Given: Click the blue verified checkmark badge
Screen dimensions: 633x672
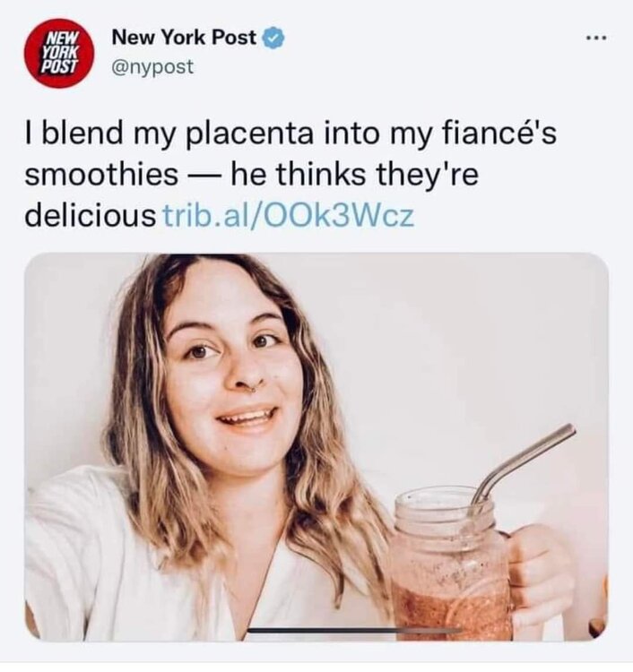Looking at the screenshot, I should tap(273, 39).
